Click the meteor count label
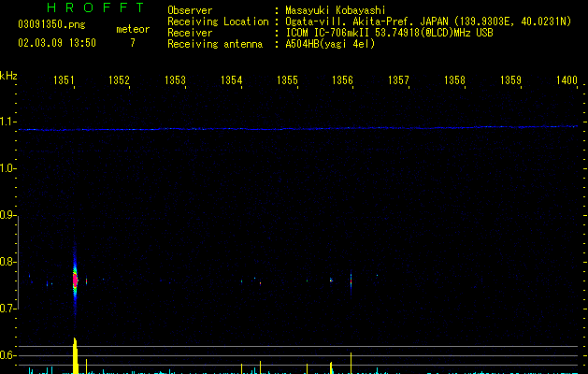The image size is (588, 374). tap(133, 29)
